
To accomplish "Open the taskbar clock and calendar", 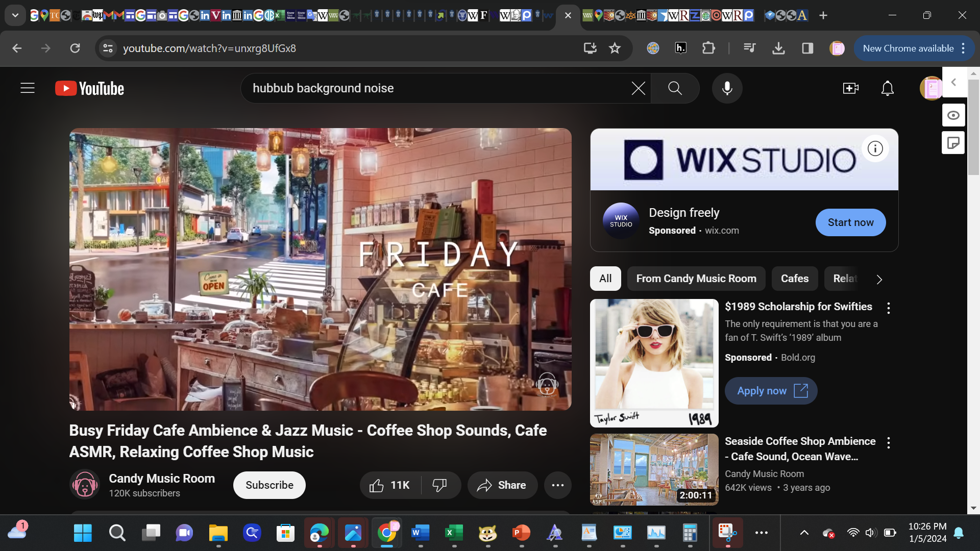I will [927, 533].
